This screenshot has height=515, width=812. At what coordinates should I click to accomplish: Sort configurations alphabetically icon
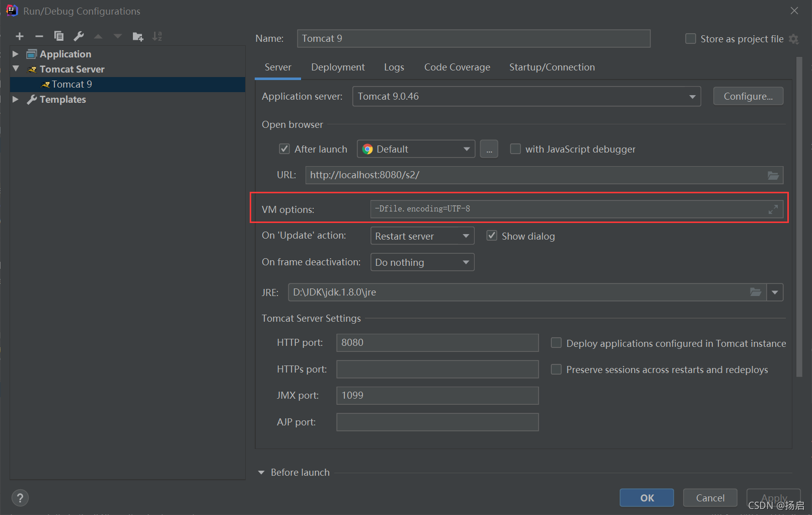[157, 36]
